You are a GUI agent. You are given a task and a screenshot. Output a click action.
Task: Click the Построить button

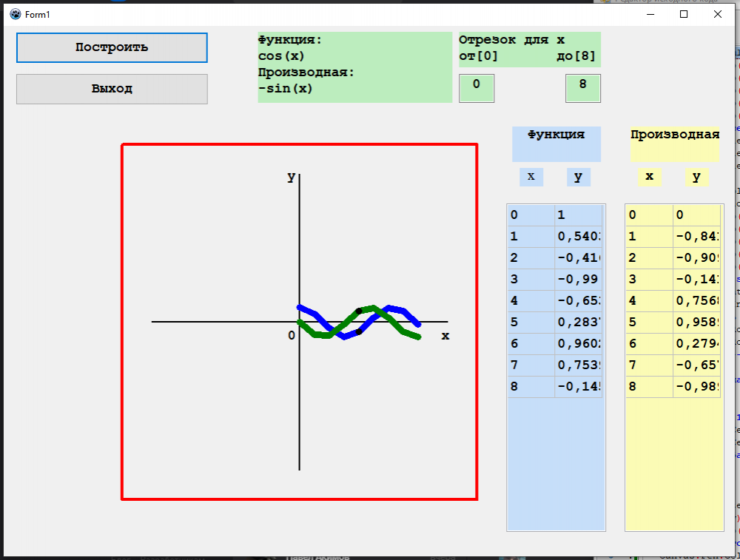tap(112, 47)
